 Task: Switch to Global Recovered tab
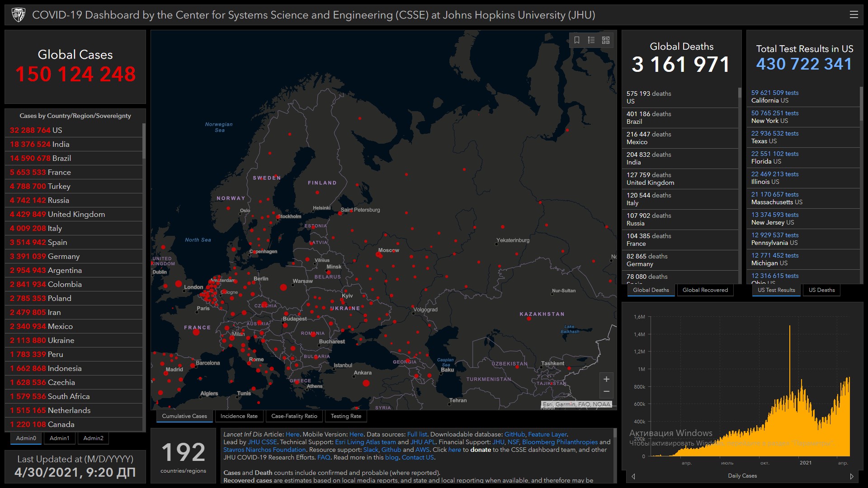[x=705, y=290]
